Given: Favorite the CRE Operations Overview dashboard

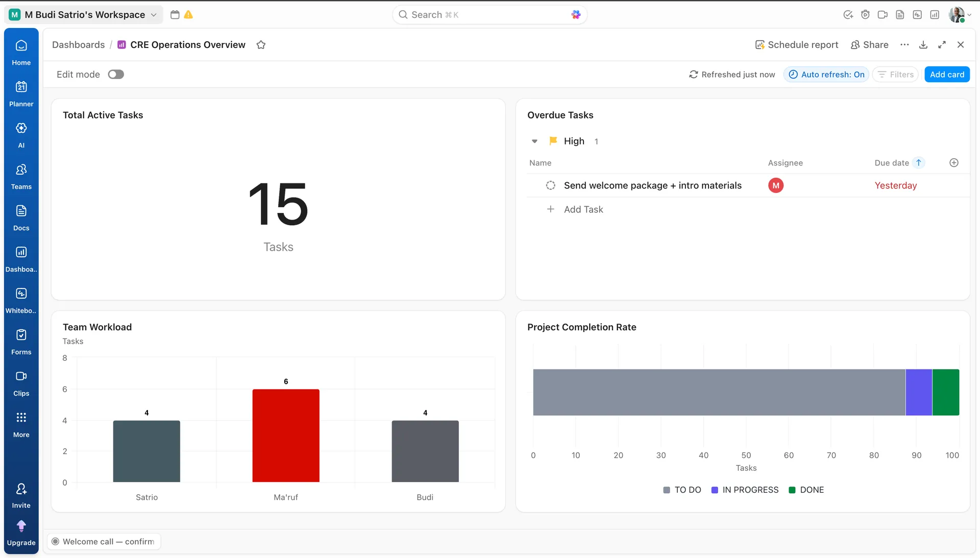Looking at the screenshot, I should coord(261,45).
